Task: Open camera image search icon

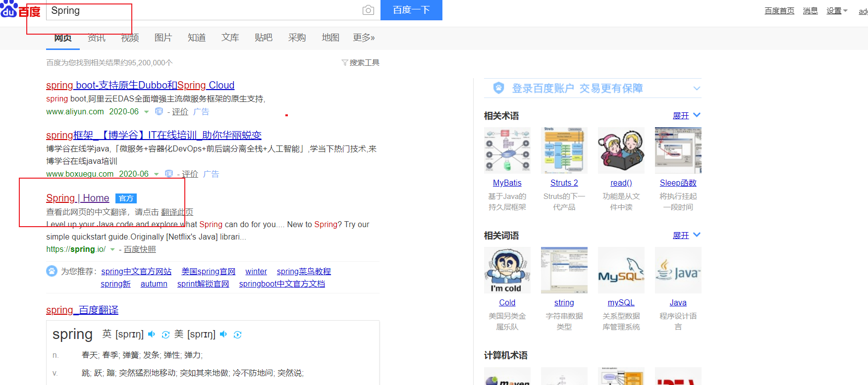Action: (368, 10)
